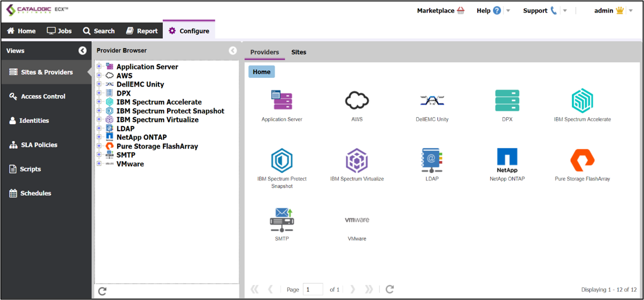Open the SLA Policies view

coord(46,145)
